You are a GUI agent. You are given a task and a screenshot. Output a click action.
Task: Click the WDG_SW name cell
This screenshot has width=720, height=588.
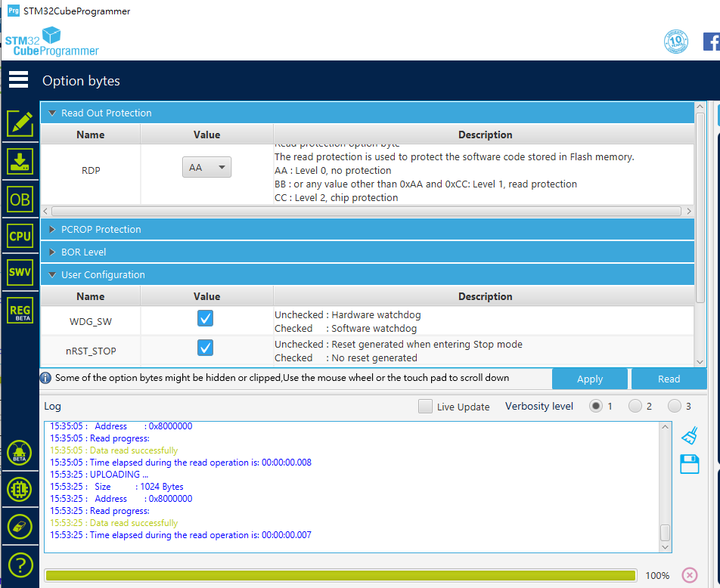pos(91,321)
